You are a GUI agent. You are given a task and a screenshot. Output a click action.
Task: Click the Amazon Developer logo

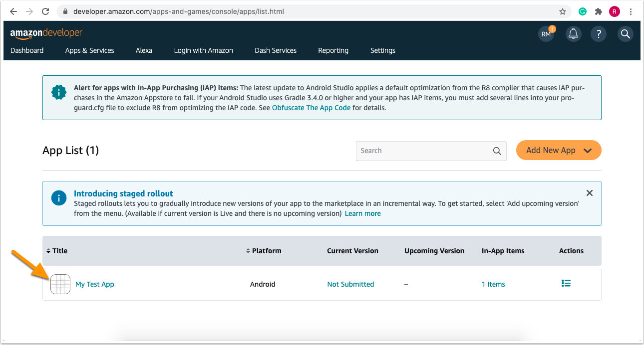[46, 33]
